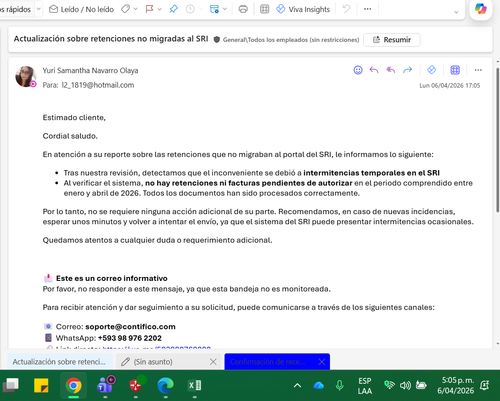Open the clock showing 5:05 p. m.
The width and height of the screenshot is (500, 401).
click(x=456, y=385)
